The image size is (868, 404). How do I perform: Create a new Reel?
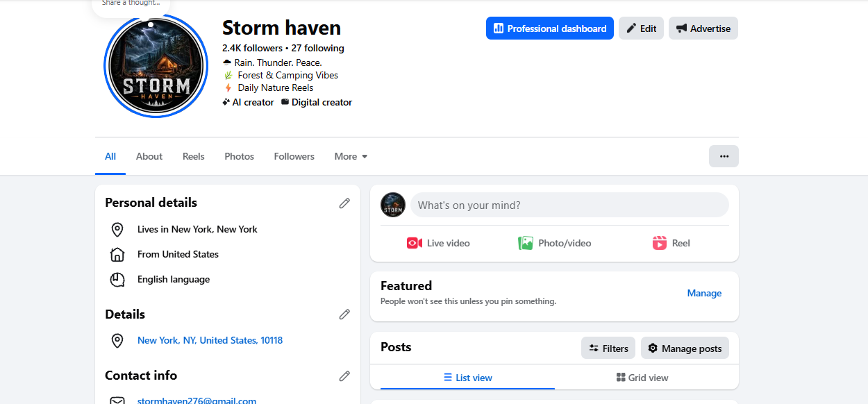pos(671,243)
